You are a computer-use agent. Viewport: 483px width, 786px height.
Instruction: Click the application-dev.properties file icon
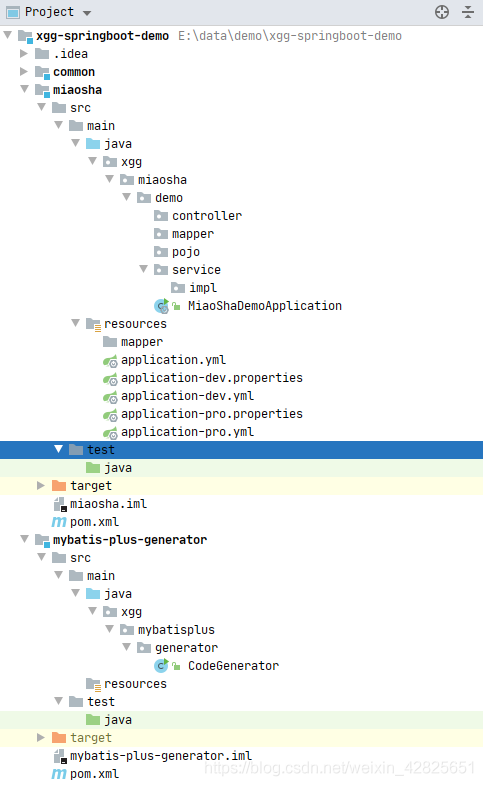[110, 378]
